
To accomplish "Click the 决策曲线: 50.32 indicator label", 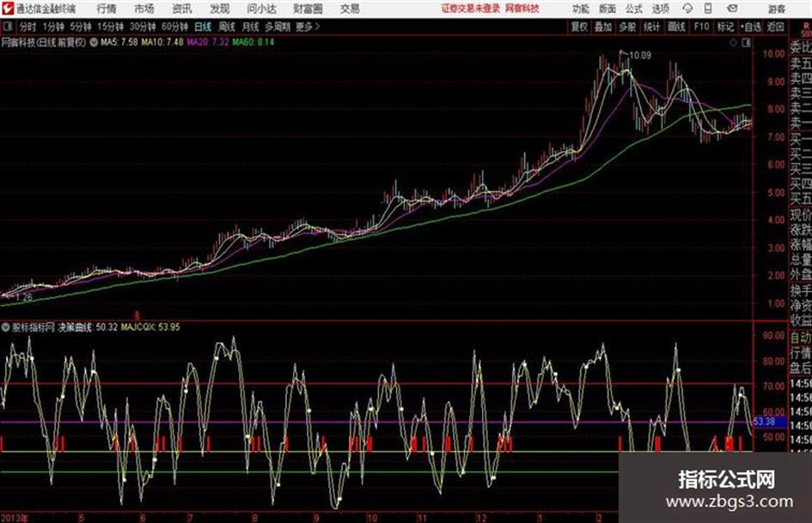I will 88,326.
